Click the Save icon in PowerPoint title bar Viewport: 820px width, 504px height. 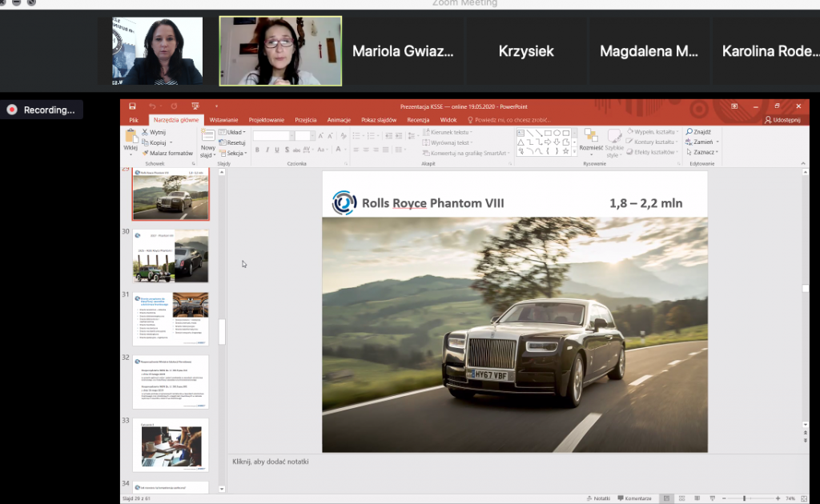pyautogui.click(x=131, y=106)
